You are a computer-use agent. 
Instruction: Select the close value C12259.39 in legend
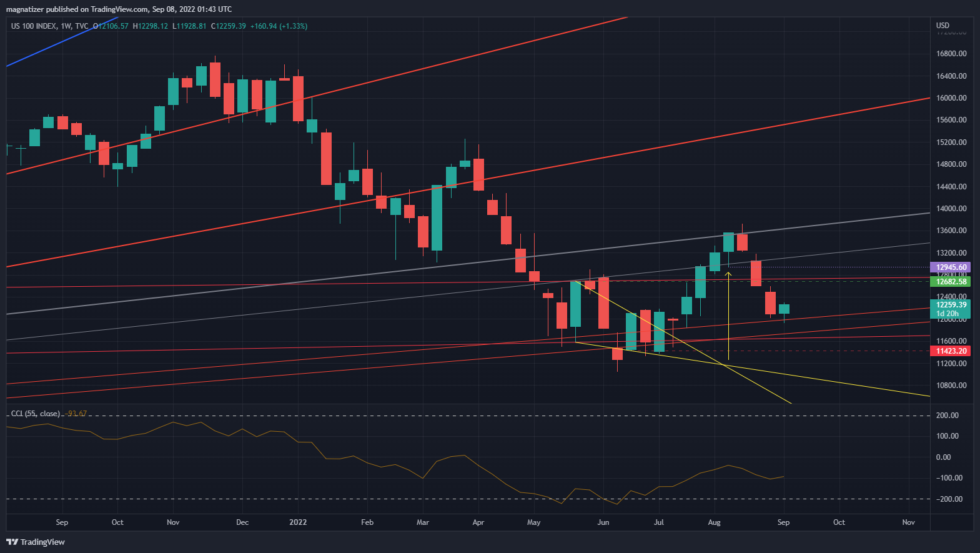point(229,26)
